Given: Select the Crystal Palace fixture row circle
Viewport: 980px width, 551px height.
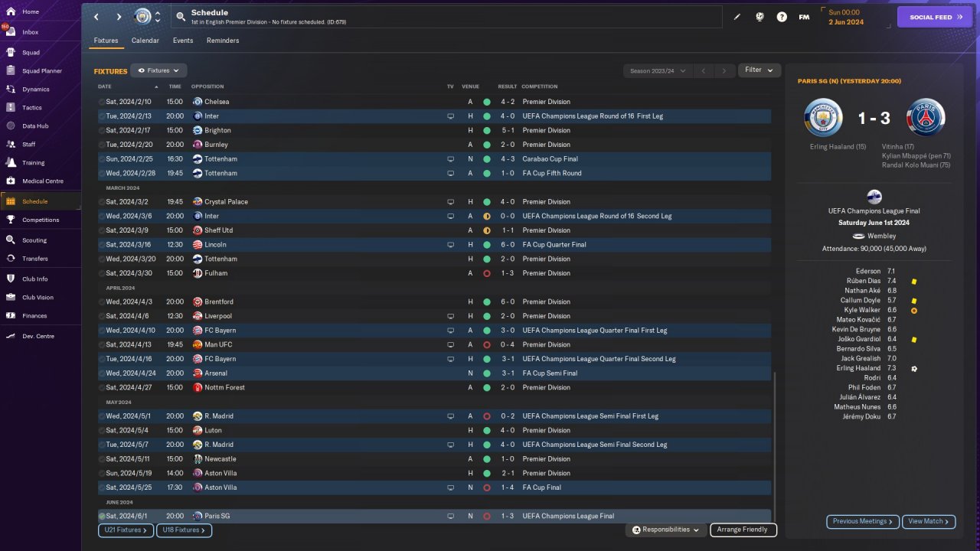Looking at the screenshot, I should click(x=102, y=202).
